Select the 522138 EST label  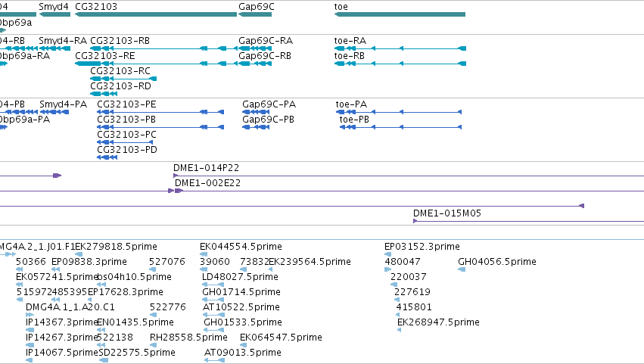(x=115, y=338)
